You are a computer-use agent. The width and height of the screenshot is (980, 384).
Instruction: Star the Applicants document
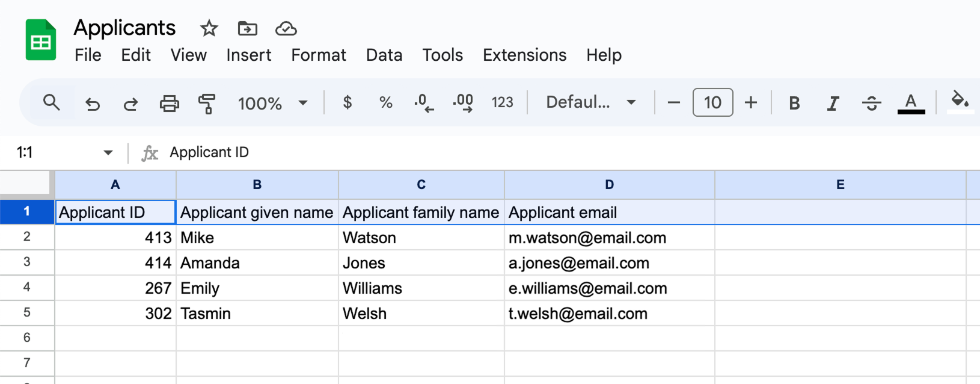pyautogui.click(x=209, y=28)
